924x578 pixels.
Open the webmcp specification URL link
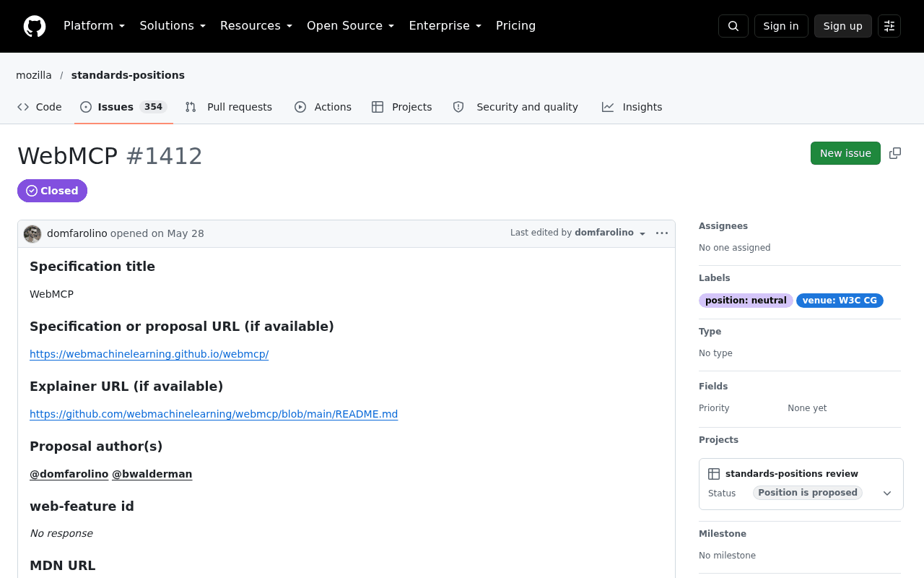point(149,354)
